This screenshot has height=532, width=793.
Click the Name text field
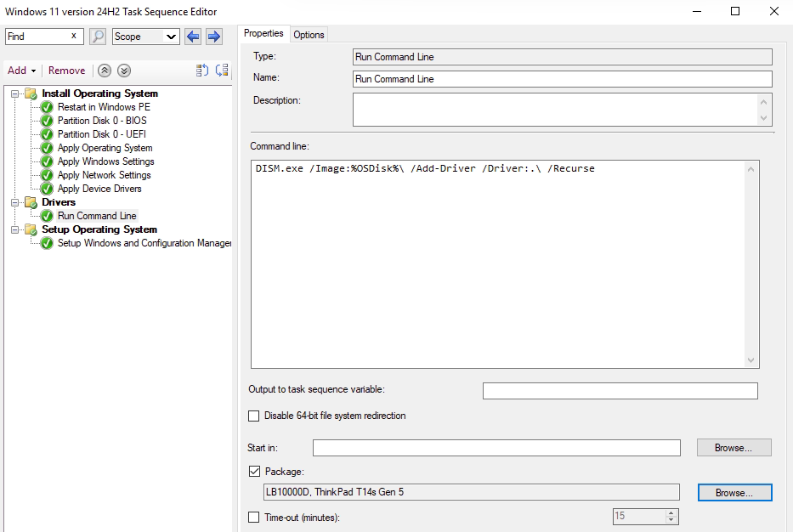[563, 79]
